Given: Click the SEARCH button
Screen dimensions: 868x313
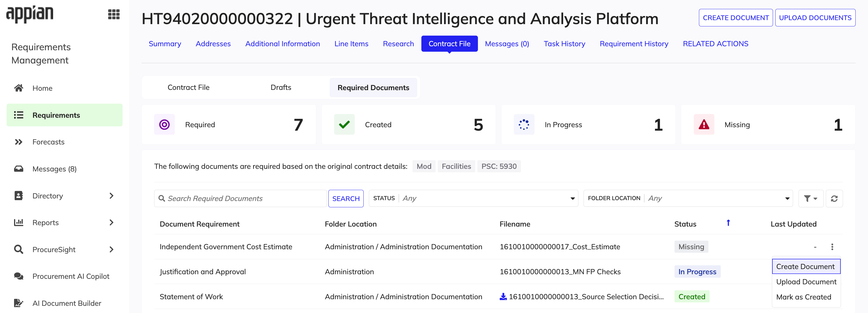Looking at the screenshot, I should pyautogui.click(x=346, y=198).
